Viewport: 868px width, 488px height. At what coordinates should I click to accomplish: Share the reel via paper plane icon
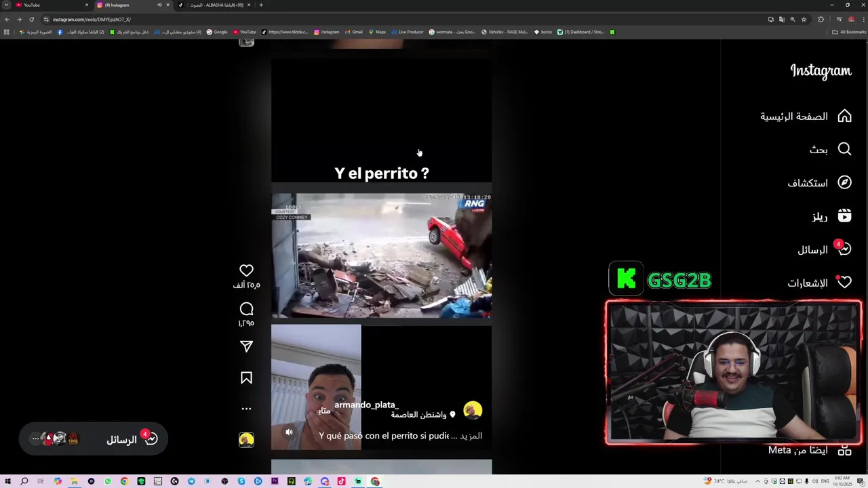(x=246, y=346)
